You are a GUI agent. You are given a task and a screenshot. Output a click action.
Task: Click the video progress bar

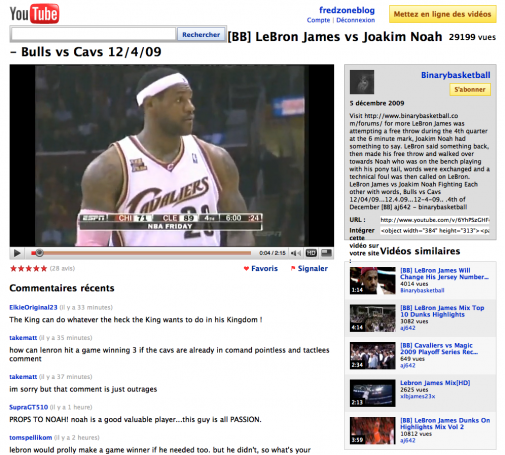point(141,253)
